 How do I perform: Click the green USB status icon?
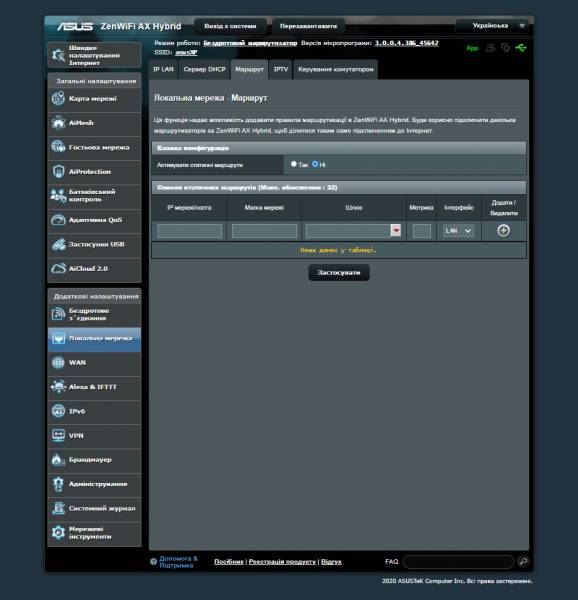pyautogui.click(x=521, y=48)
